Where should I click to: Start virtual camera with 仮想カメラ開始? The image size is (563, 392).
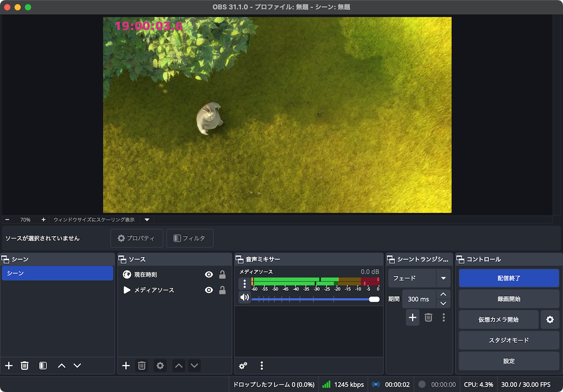[x=498, y=320]
